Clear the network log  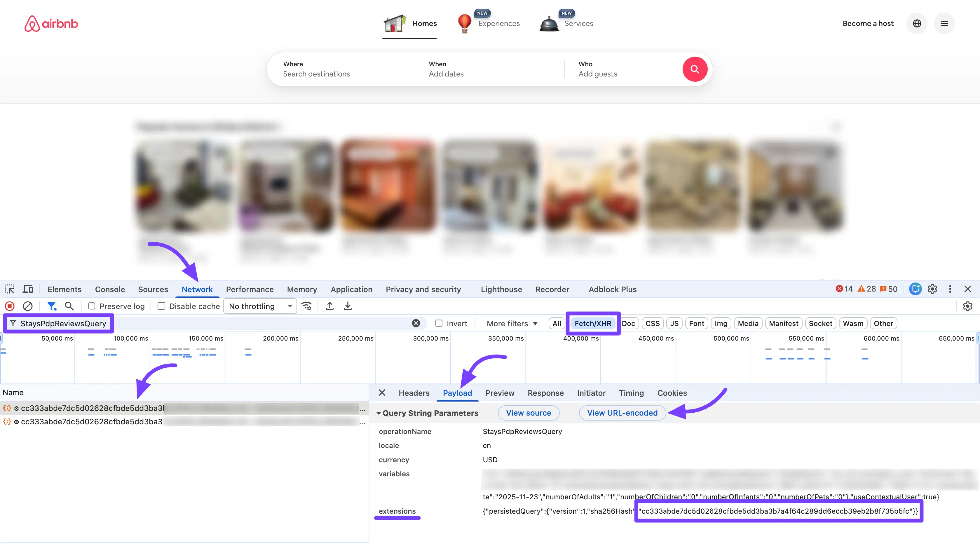click(x=27, y=306)
